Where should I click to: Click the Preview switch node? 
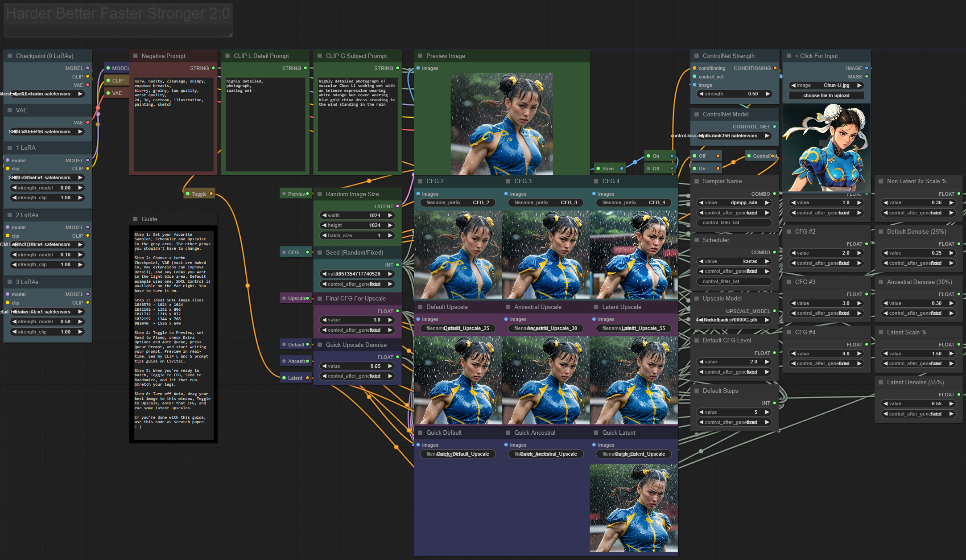click(296, 194)
